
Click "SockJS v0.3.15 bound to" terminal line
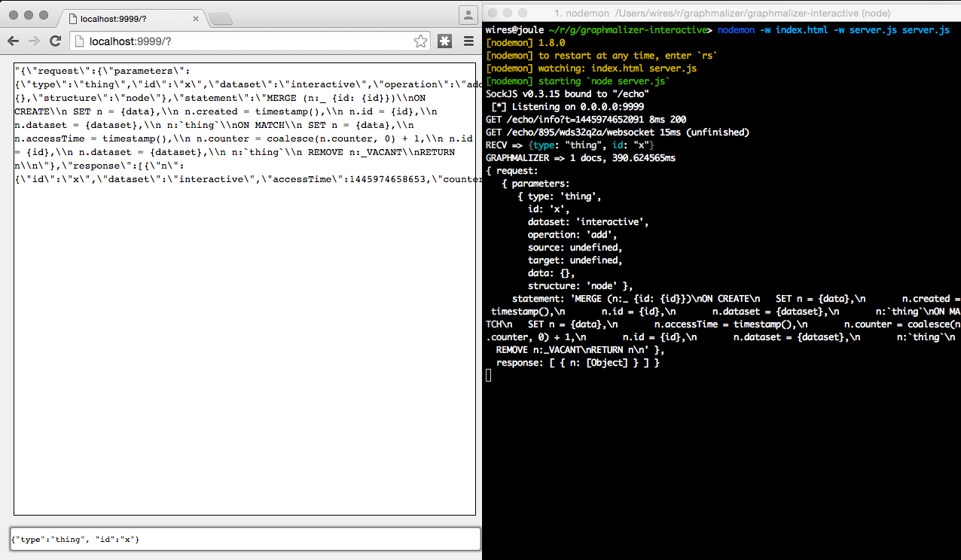pyautogui.click(x=567, y=94)
